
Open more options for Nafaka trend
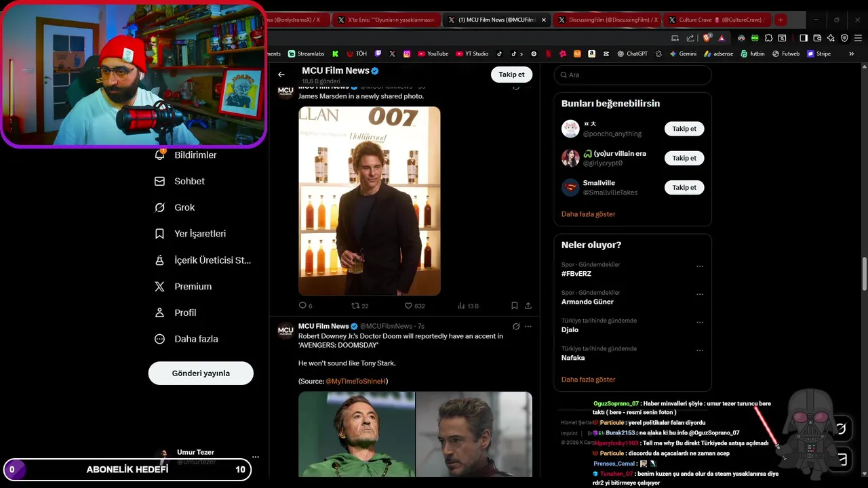[x=700, y=350]
